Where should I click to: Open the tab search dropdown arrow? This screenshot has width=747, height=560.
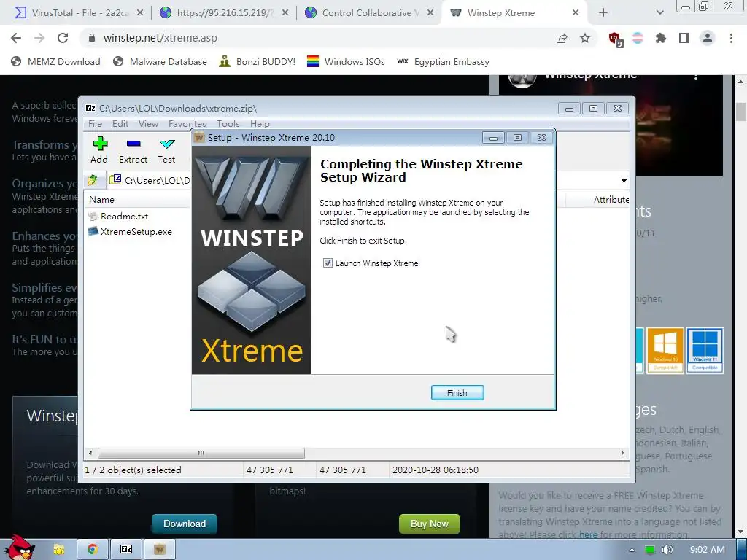[659, 13]
